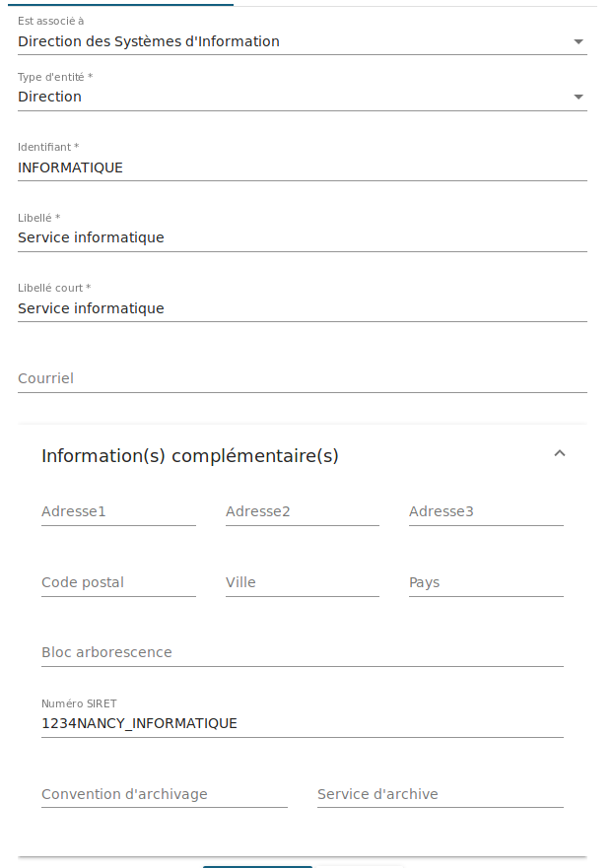
Task: Select the Adresse1 input
Action: 118,512
